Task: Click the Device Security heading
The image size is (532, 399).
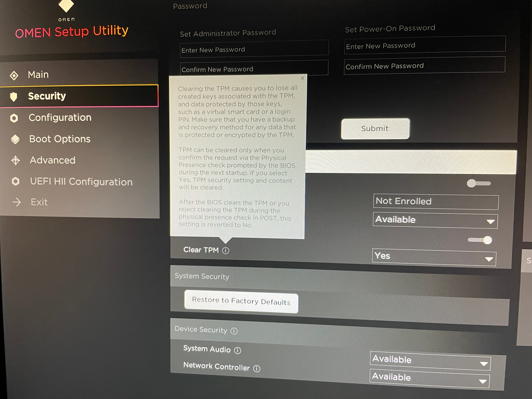Action: coord(201,329)
